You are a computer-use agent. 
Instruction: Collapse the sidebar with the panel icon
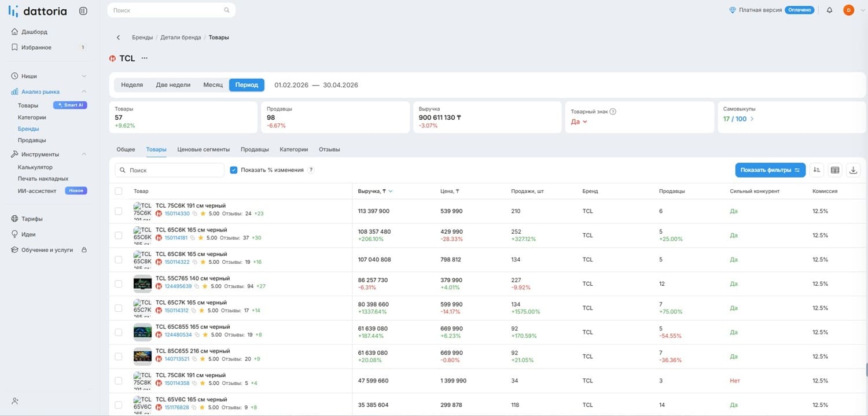(83, 11)
